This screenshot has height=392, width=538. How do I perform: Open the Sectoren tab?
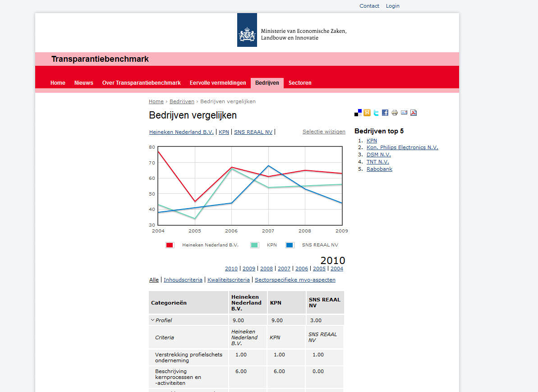tap(300, 82)
